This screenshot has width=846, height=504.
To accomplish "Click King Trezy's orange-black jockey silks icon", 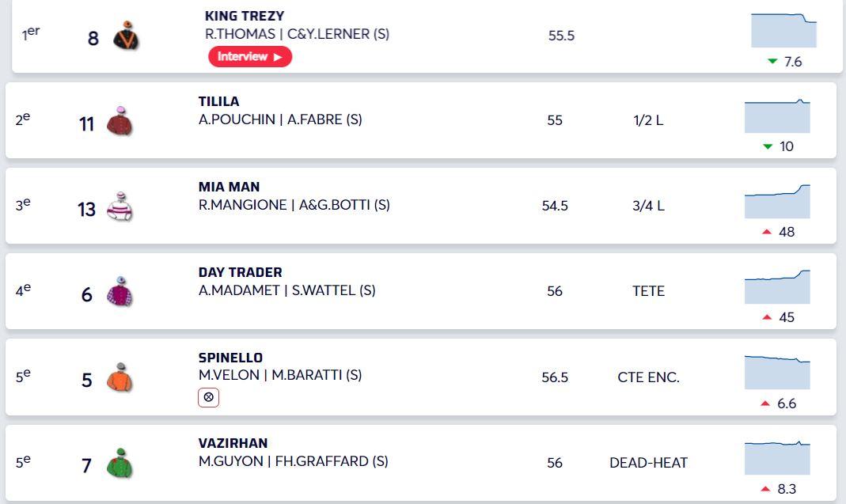I will pos(125,36).
